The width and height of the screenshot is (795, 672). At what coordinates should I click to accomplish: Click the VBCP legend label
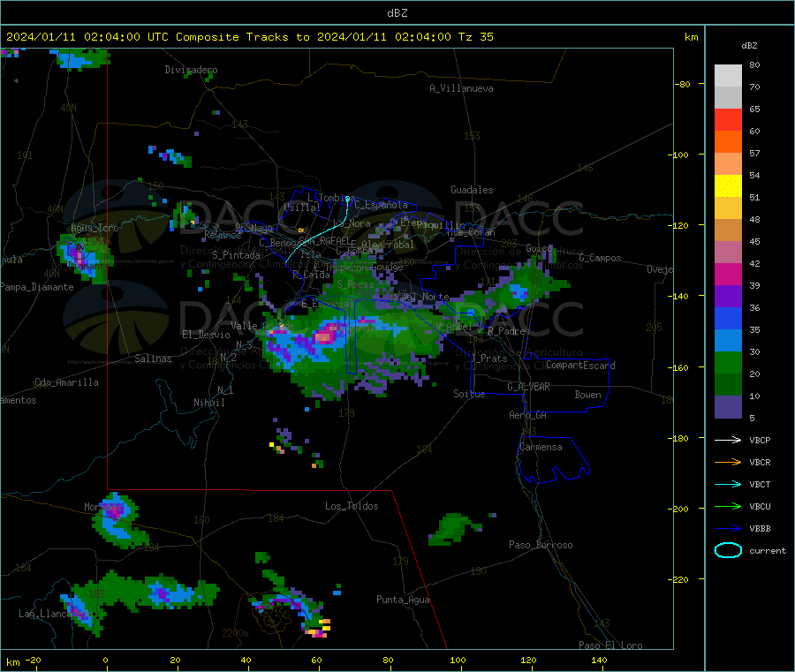tap(760, 440)
